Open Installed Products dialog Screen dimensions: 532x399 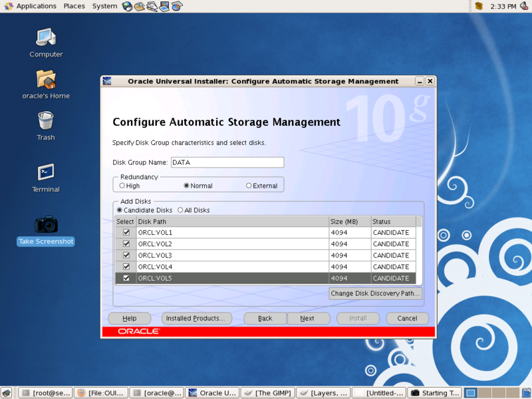(197, 319)
